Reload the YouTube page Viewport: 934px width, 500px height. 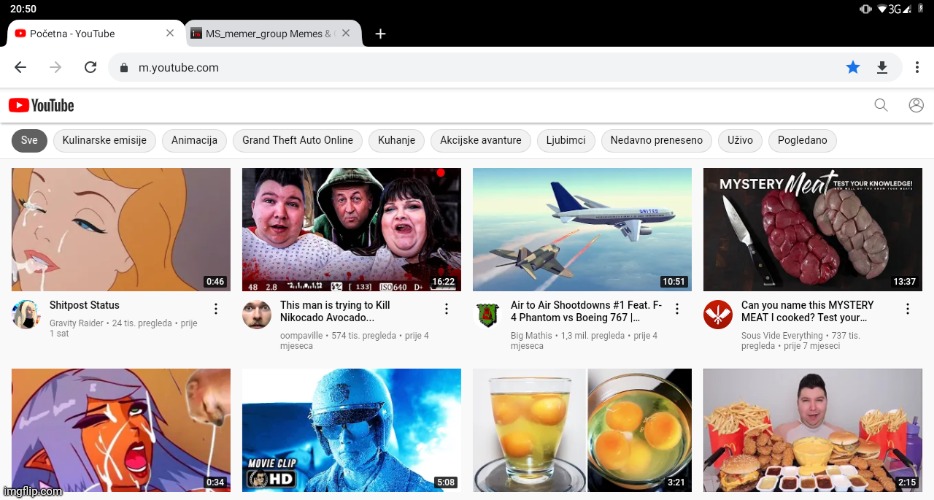(91, 67)
